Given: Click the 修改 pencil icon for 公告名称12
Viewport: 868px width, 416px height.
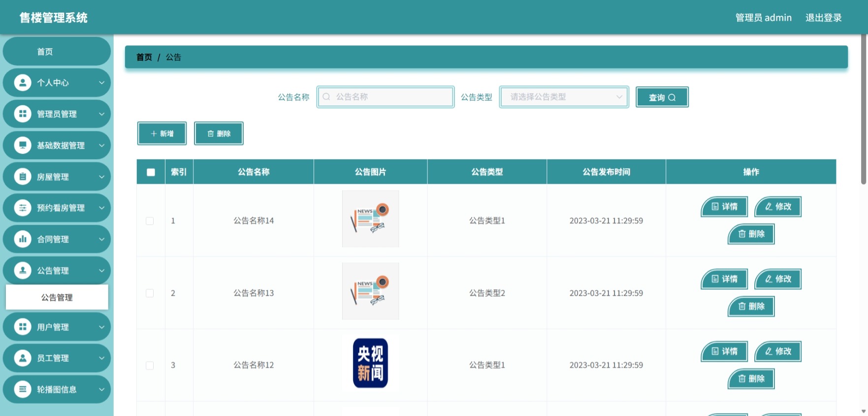Looking at the screenshot, I should click(769, 351).
